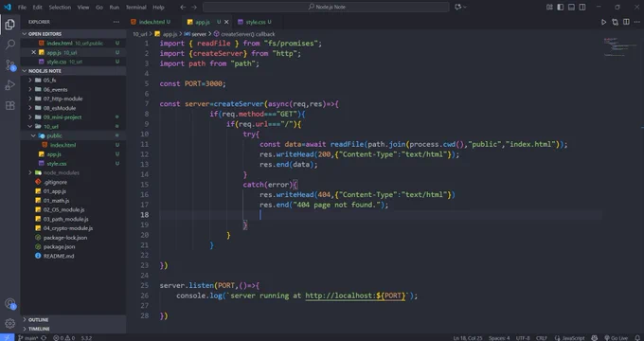Switch to the index.html tab

coord(152,22)
